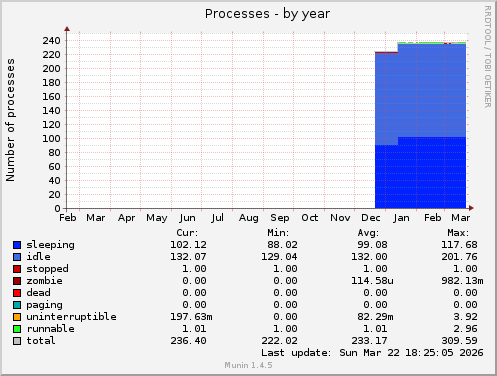Viewport: 497px width, 376px height.
Task: Click the dead legend color swatch
Action: (17, 293)
